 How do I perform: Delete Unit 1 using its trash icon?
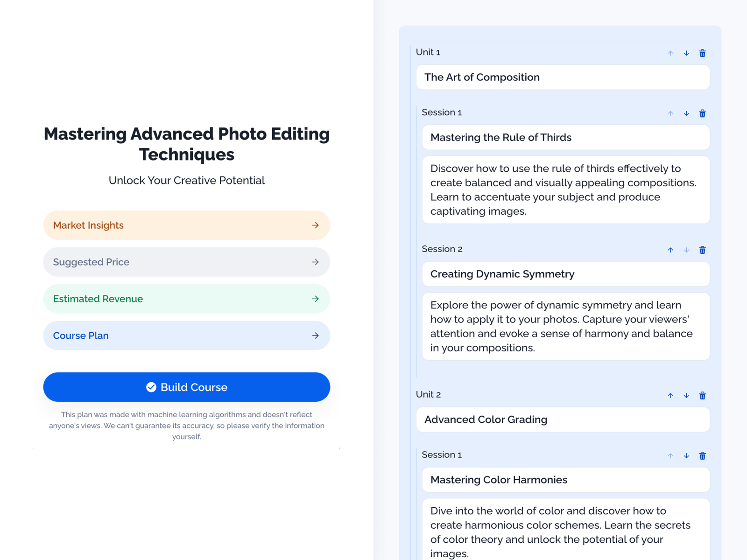click(703, 53)
